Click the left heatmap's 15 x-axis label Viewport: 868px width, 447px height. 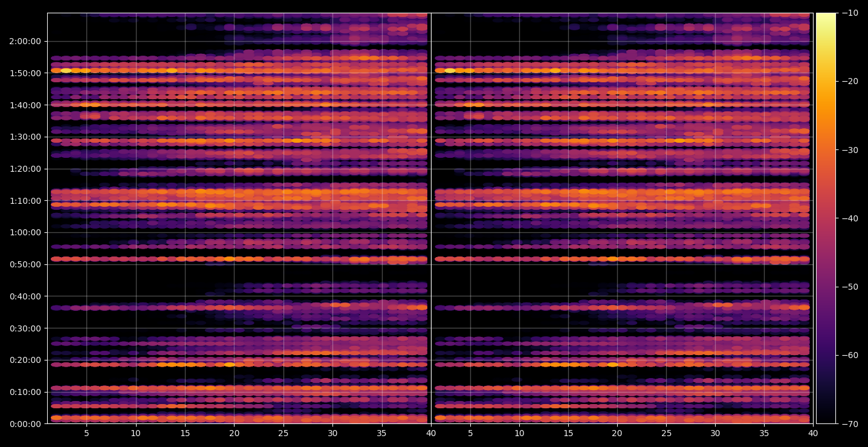(185, 433)
